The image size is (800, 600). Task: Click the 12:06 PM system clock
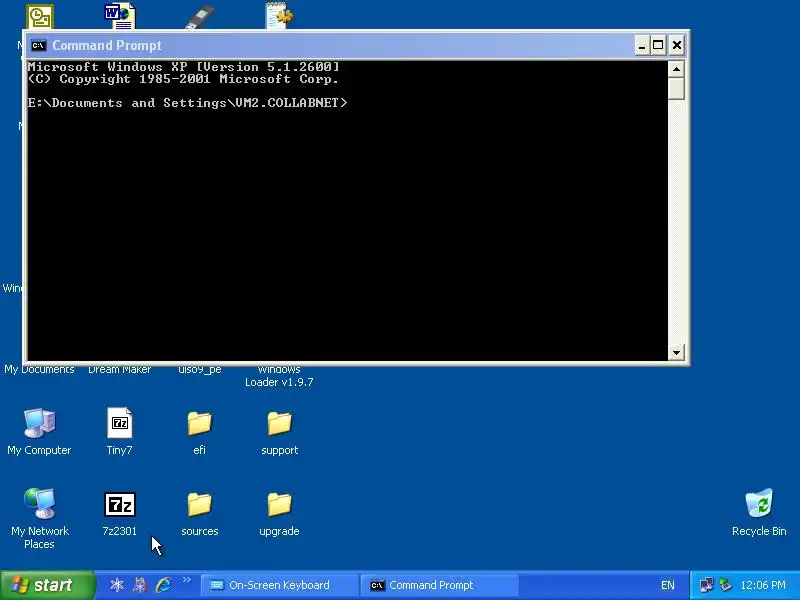(763, 585)
